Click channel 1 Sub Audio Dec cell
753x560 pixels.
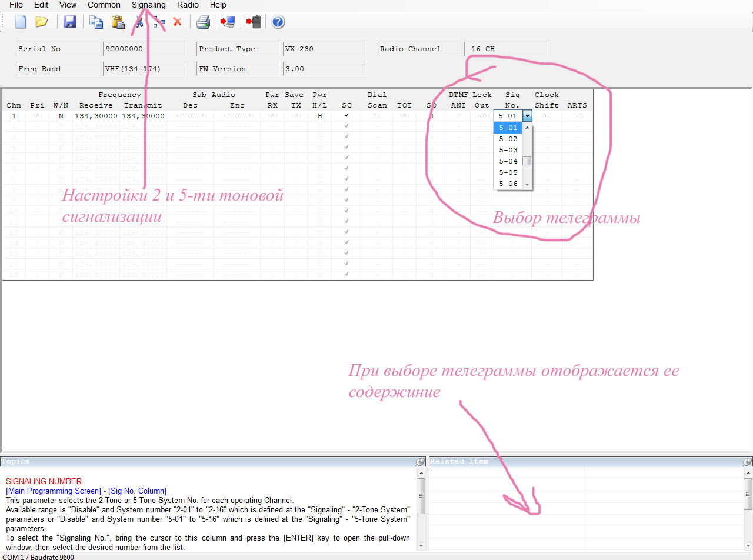[190, 116]
